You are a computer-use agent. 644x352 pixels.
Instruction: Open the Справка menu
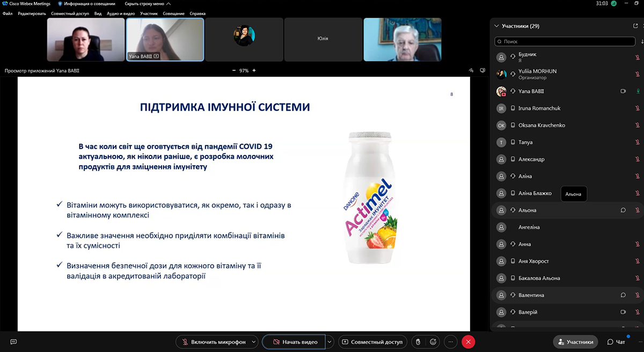(x=197, y=13)
